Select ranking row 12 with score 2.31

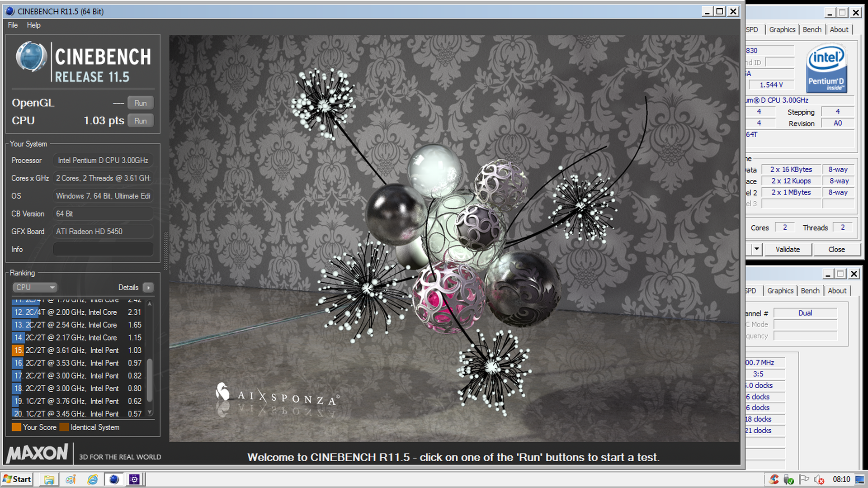pyautogui.click(x=77, y=312)
